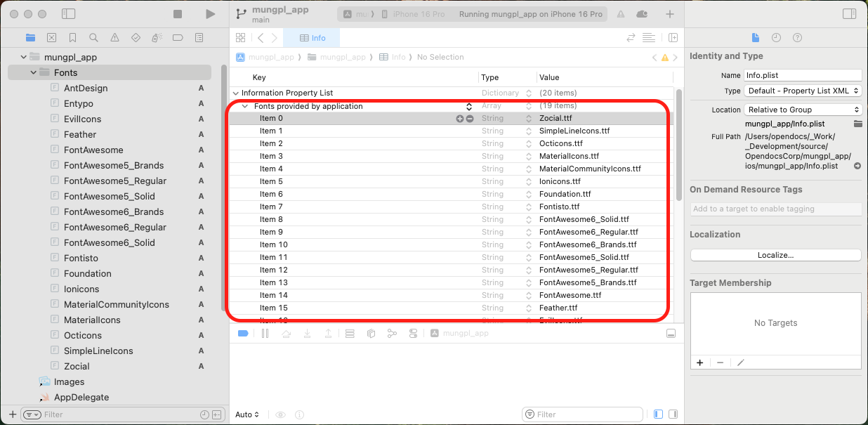Click the plus Library button in toolbar

pos(670,14)
